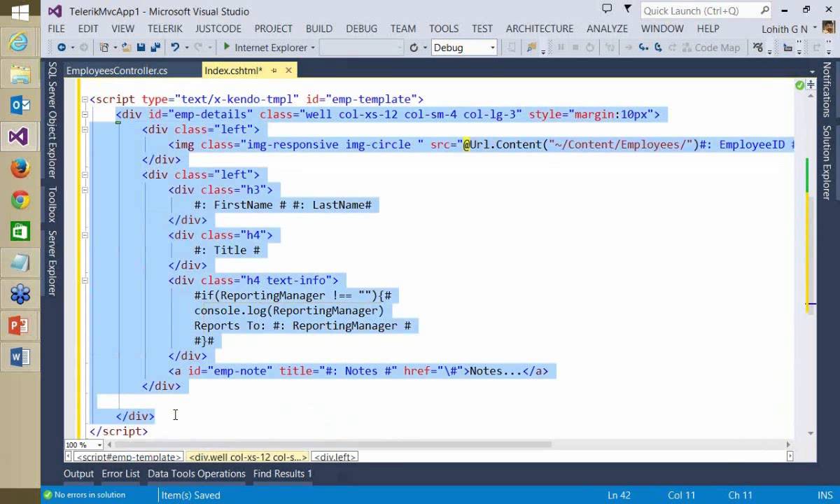The height and width of the screenshot is (504, 840).
Task: Open Firefox from the taskbar
Action: 19,168
